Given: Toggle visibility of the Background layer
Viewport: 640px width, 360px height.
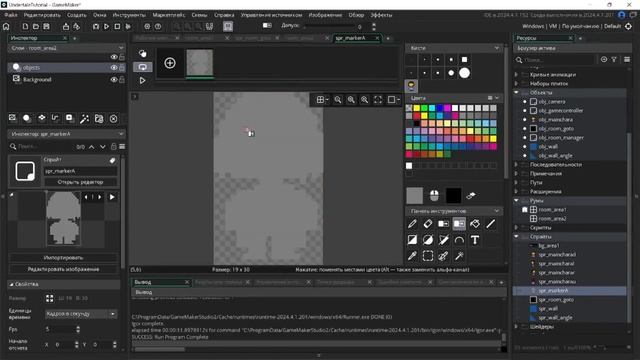Looking at the screenshot, I should point(114,80).
